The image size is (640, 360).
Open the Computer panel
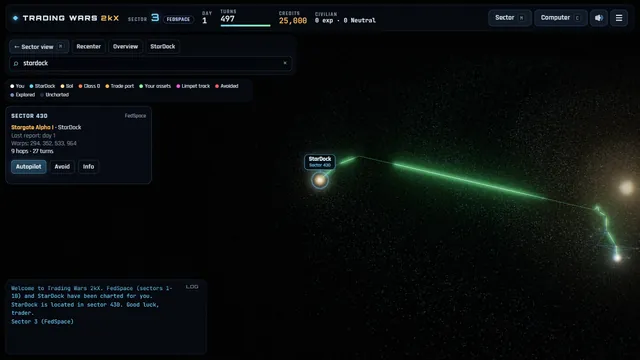(x=560, y=18)
